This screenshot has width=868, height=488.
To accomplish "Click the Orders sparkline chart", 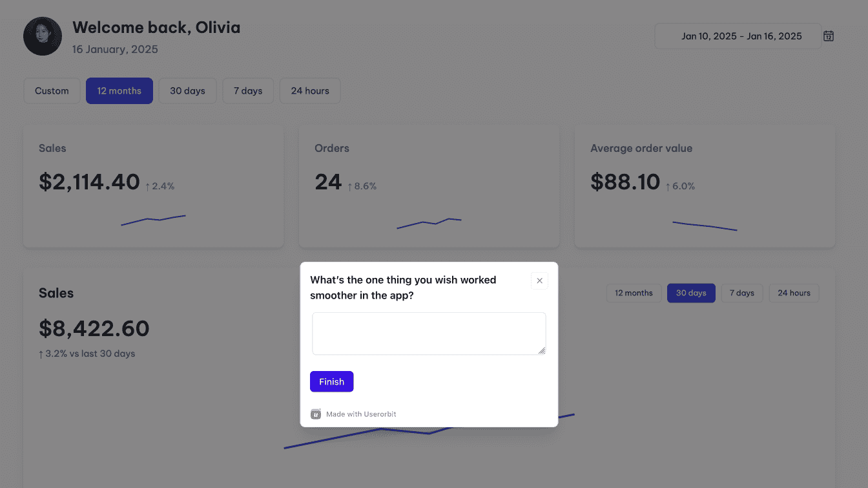I will tap(429, 223).
